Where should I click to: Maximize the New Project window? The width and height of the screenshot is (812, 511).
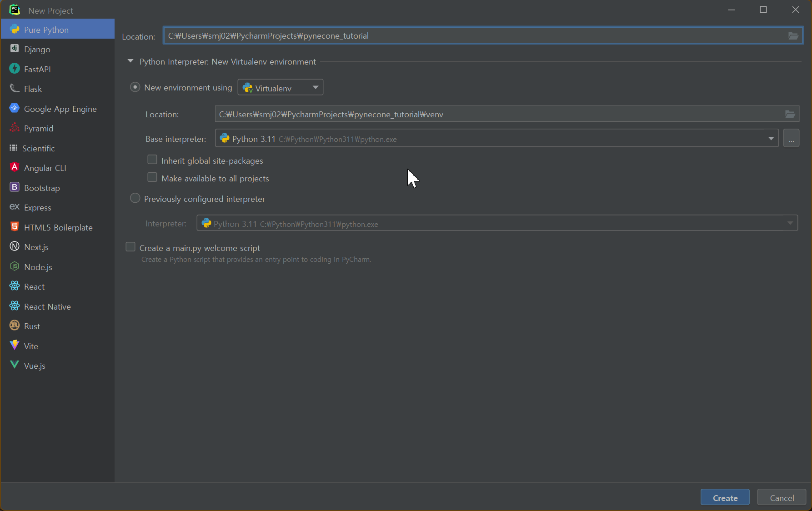[x=763, y=10]
